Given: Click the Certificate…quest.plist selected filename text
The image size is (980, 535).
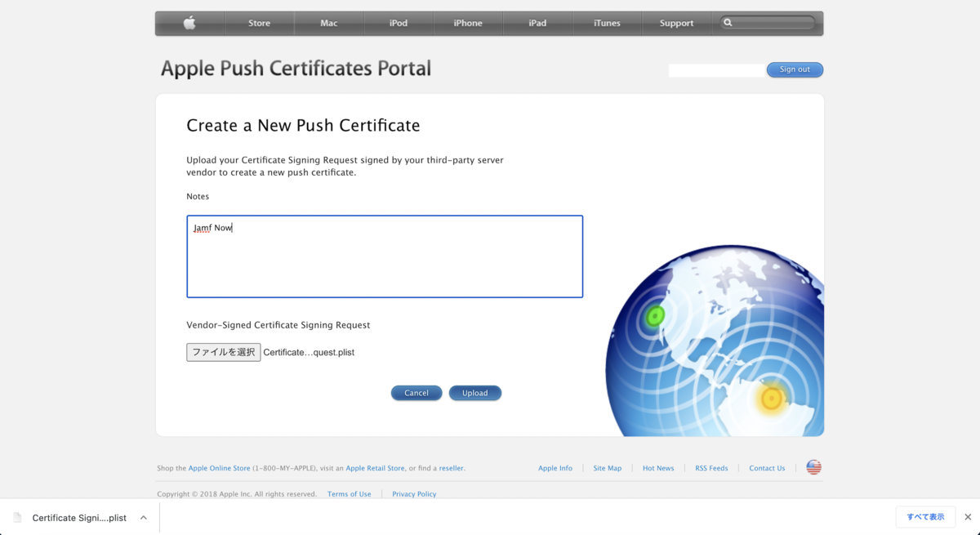Looking at the screenshot, I should [x=309, y=353].
